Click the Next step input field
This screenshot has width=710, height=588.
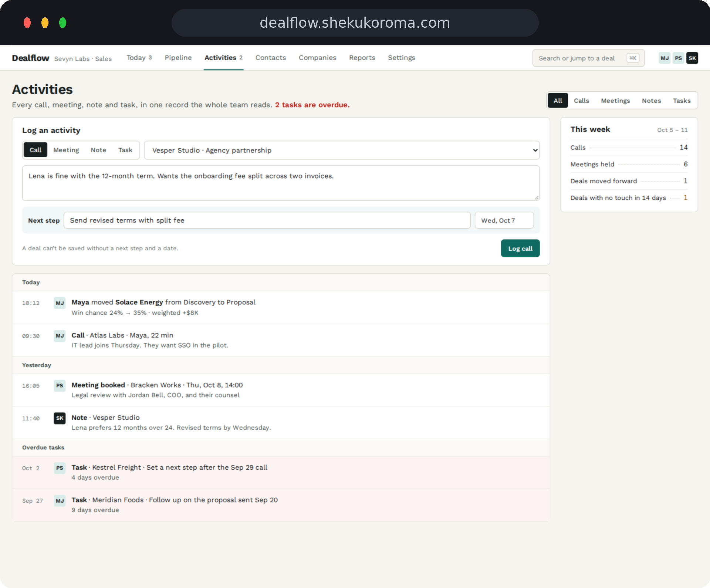267,220
